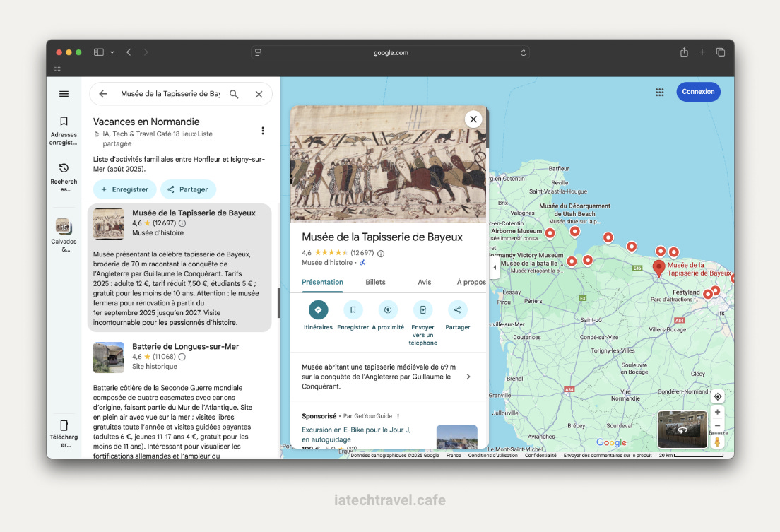This screenshot has height=532, width=780.
Task: Click the Utah Beach museum map marker
Action: 574,232
